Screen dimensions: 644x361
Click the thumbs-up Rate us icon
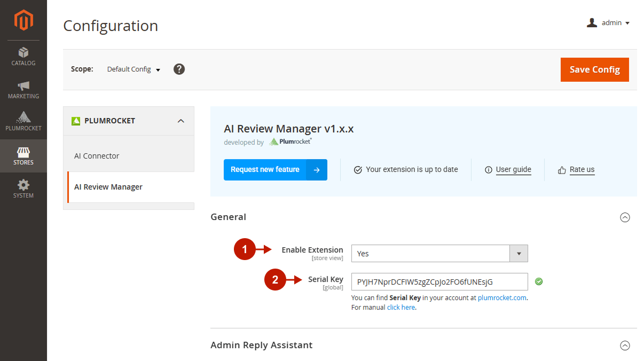(562, 170)
